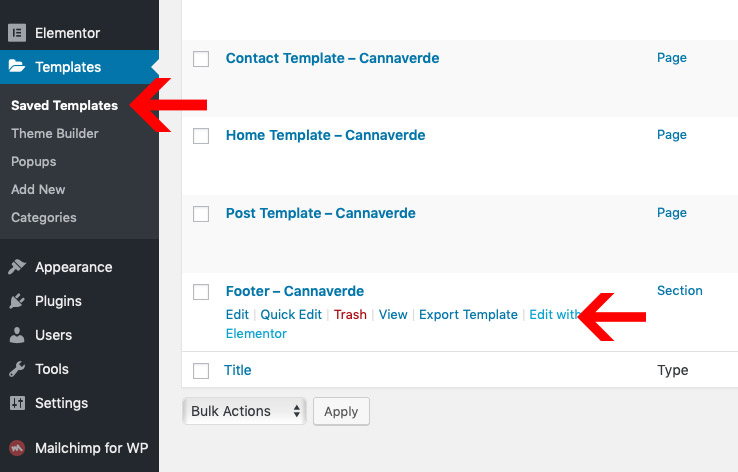Tick the Home Template – Cannaverde checkbox
This screenshot has width=738, height=472.
coord(201,136)
